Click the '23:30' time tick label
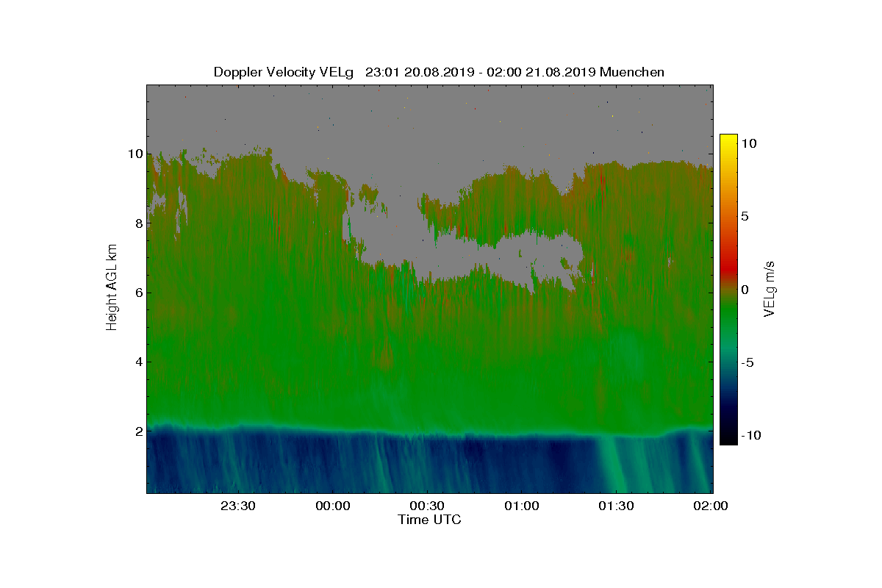 tap(238, 506)
